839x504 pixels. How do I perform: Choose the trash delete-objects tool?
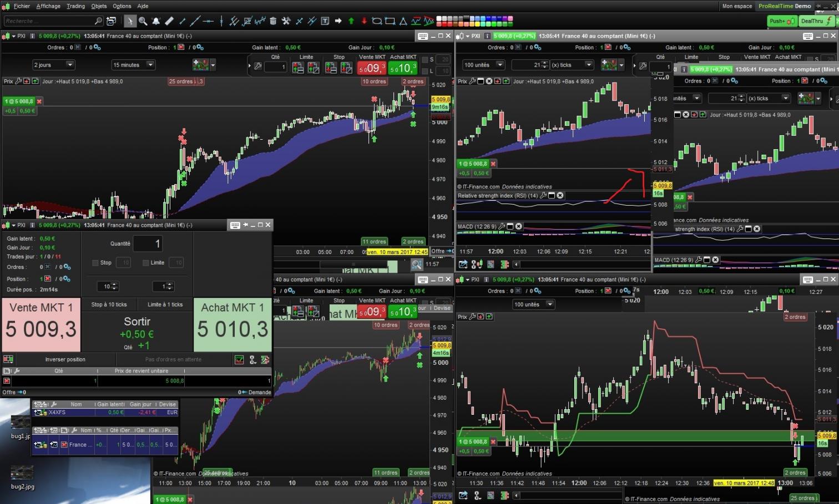point(273,21)
